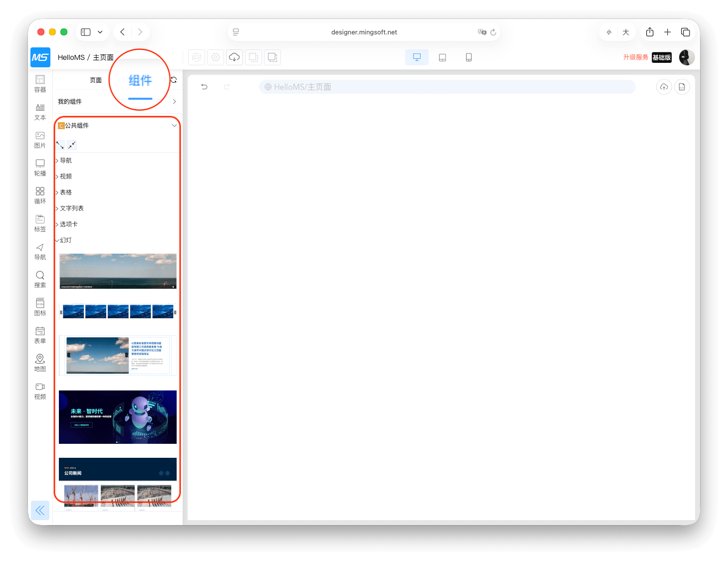This screenshot has height=562, width=728.
Task: Click the overlapping squares copy toolbar icon
Action: pos(253,57)
